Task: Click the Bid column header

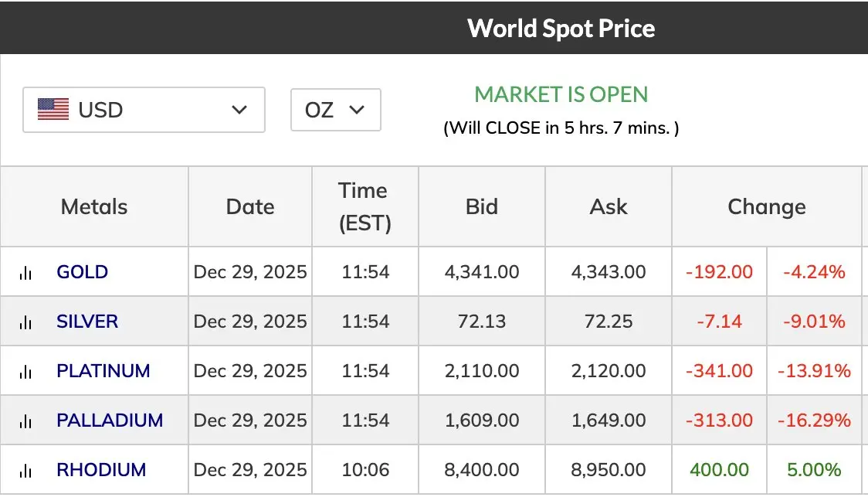Action: click(x=482, y=207)
